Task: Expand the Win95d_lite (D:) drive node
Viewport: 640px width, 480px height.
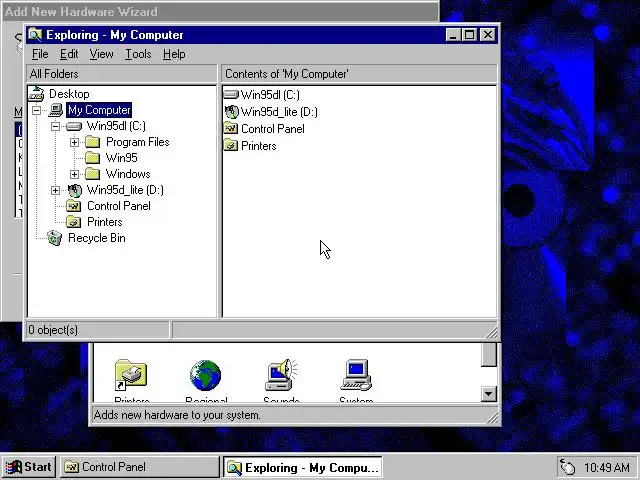Action: pyautogui.click(x=55, y=190)
